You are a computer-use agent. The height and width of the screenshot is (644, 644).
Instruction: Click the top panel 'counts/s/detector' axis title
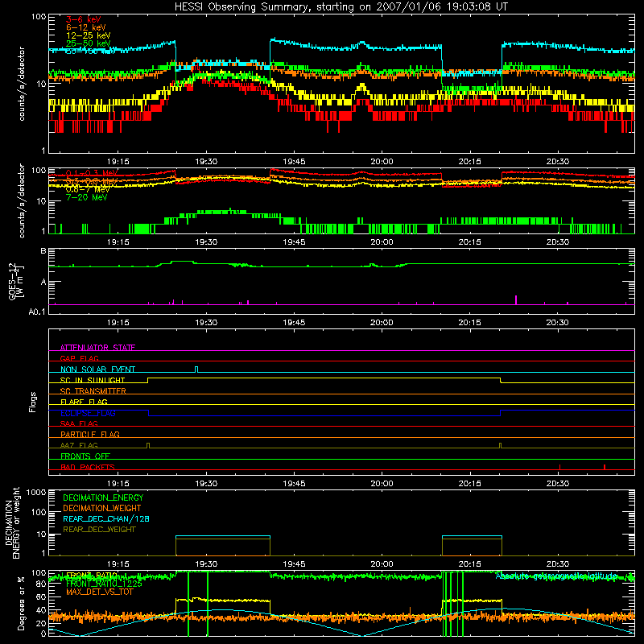coord(22,84)
